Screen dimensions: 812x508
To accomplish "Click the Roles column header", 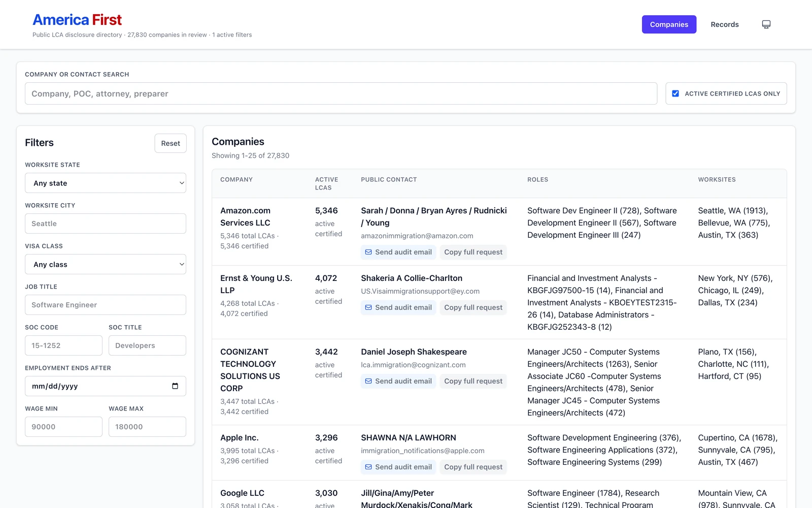I will click(x=537, y=180).
